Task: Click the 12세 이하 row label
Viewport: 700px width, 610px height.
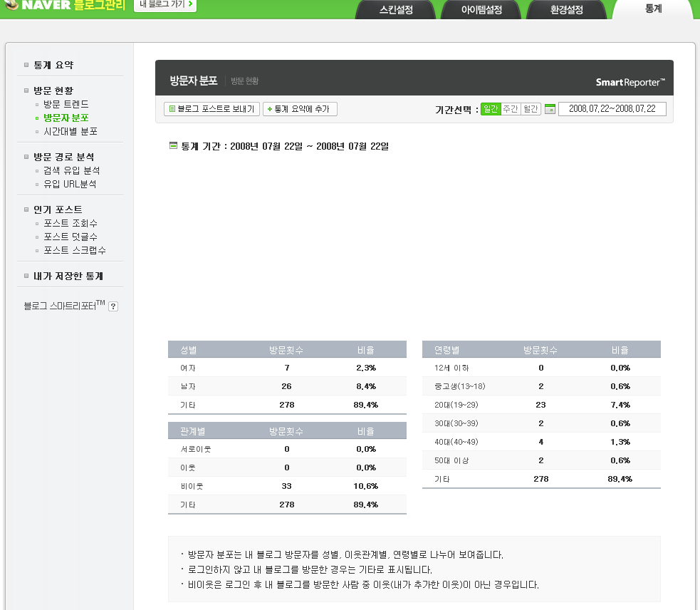Action: point(451,368)
